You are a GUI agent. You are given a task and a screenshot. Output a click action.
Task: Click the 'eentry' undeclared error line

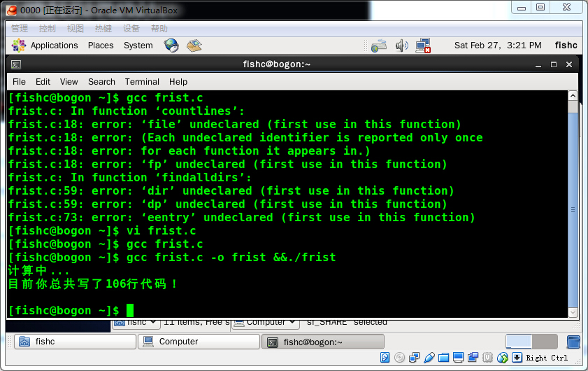pyautogui.click(x=241, y=218)
